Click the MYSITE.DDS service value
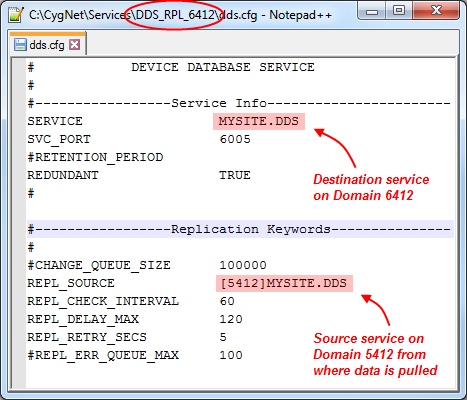The width and height of the screenshot is (467, 400). [259, 121]
